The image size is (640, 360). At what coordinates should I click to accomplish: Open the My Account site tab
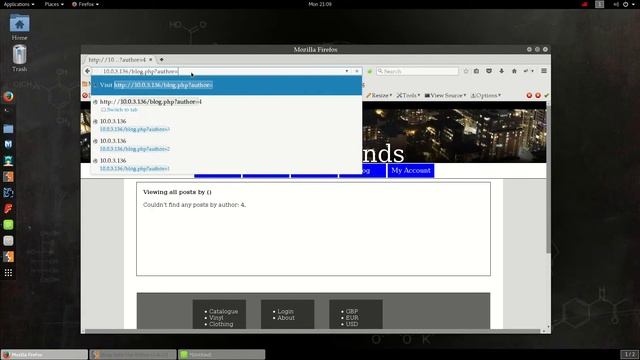(x=411, y=171)
